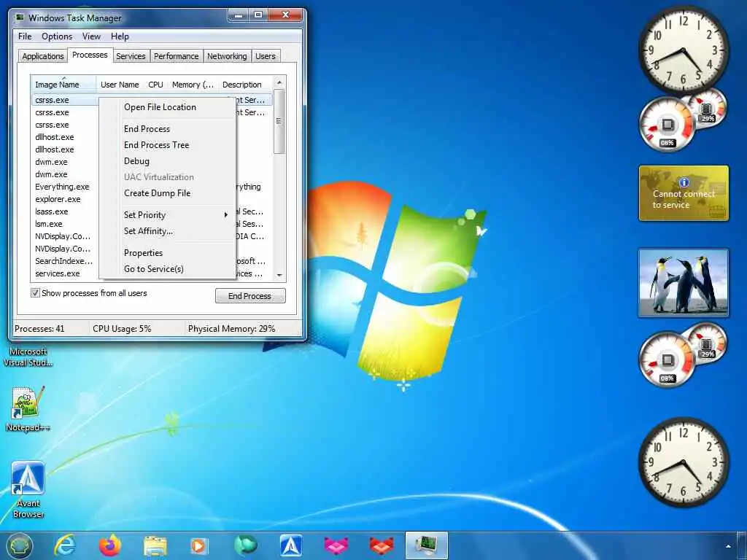Click the penguins slideshow gadget
Image resolution: width=747 pixels, height=560 pixels.
click(683, 283)
